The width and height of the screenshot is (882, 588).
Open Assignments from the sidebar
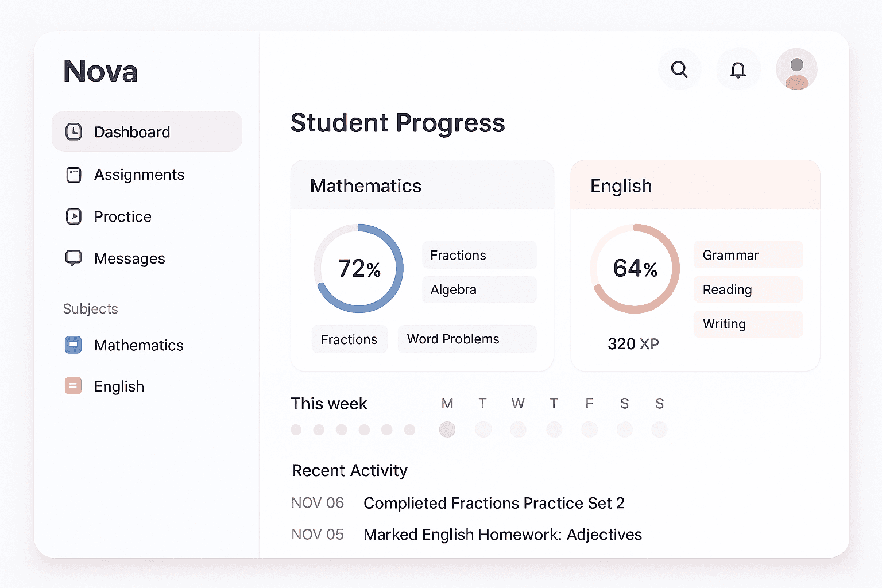click(139, 175)
